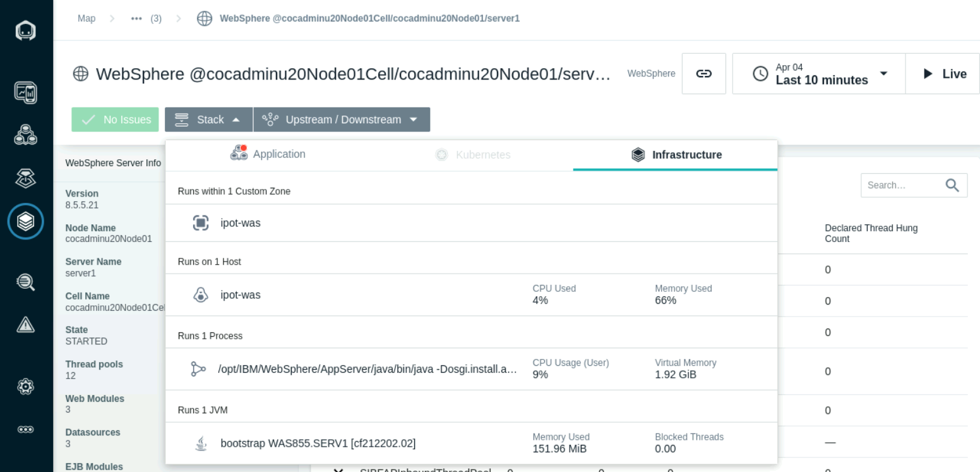Open the more options ellipsis sidebar icon
The image size is (980, 472).
click(x=25, y=429)
